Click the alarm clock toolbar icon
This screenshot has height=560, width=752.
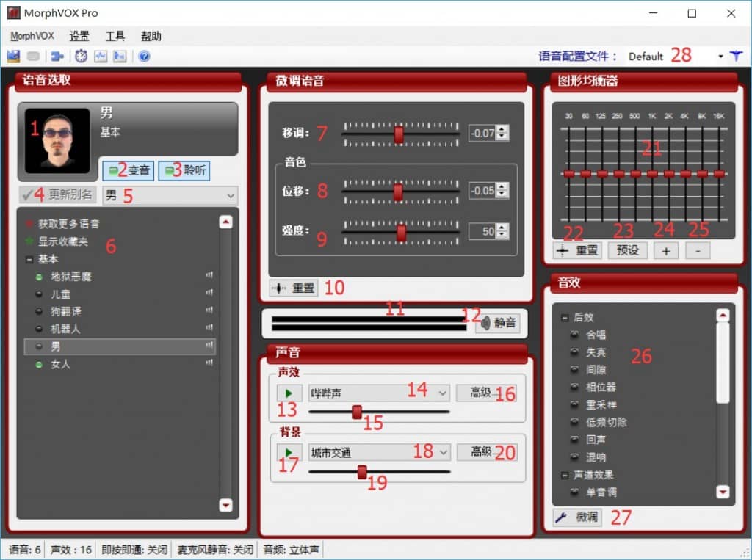point(81,56)
